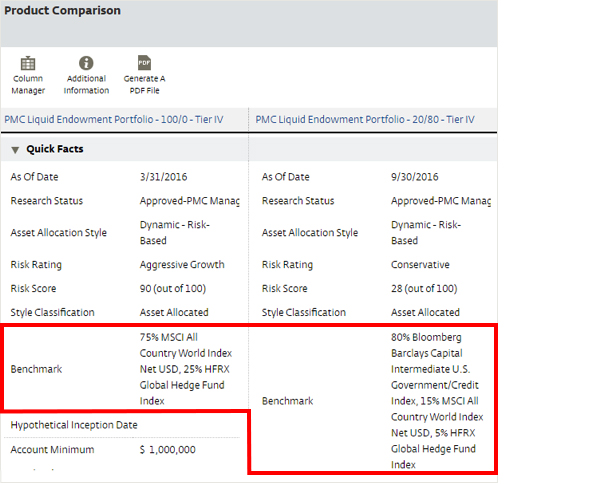Click the 90 (out of 100) risk score

click(x=173, y=289)
